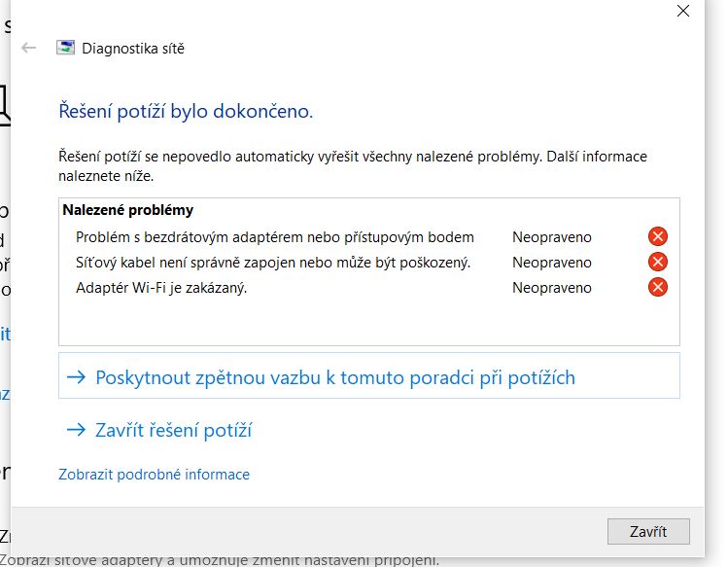Click Neopraveno status of the wireless adapter problem

pyautogui.click(x=552, y=236)
